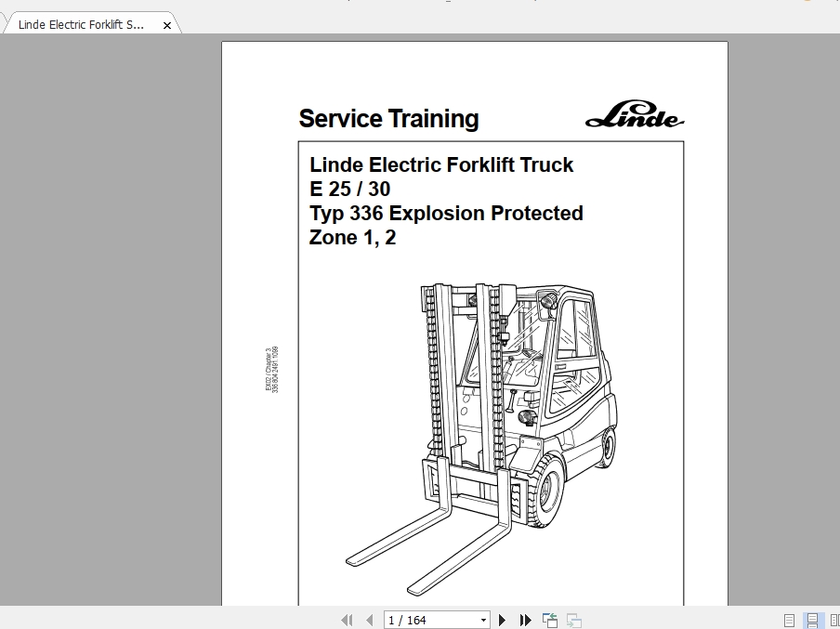
Task: Select the "Linde Electric Forklift S..." document tab
Action: point(84,24)
